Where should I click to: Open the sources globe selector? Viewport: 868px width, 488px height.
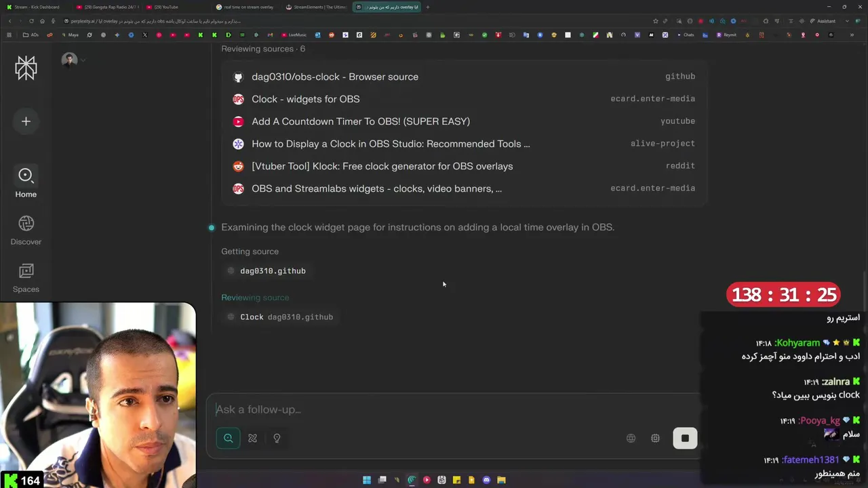click(631, 439)
